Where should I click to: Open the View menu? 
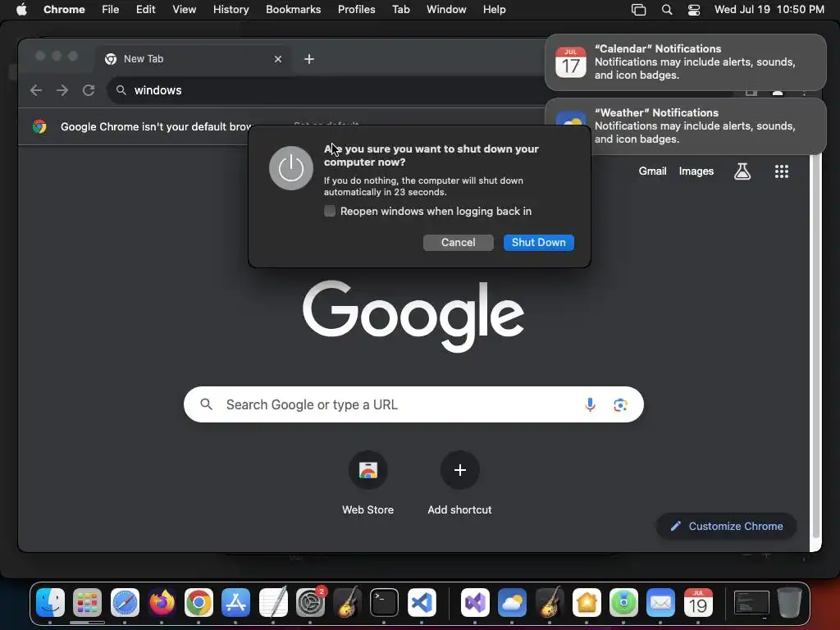tap(185, 10)
